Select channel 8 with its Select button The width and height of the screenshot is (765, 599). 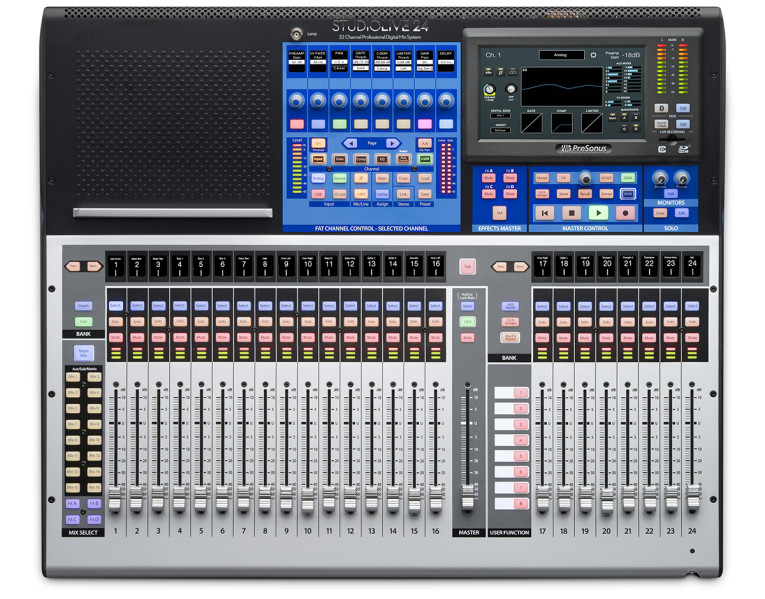(x=265, y=306)
